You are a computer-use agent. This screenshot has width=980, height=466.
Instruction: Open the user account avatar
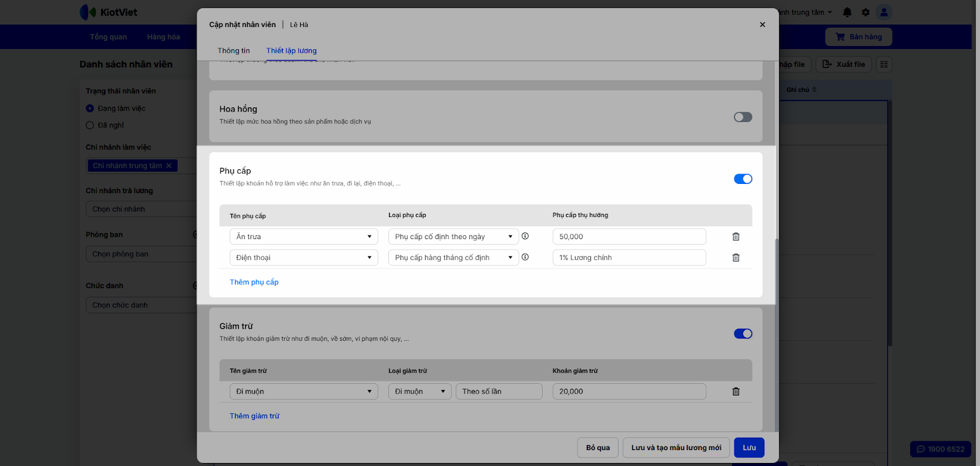click(884, 12)
